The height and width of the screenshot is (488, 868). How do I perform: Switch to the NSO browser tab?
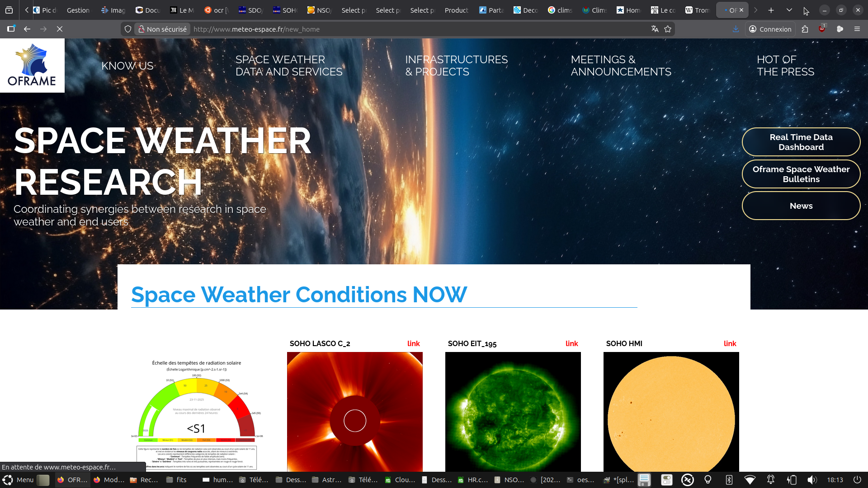[319, 10]
